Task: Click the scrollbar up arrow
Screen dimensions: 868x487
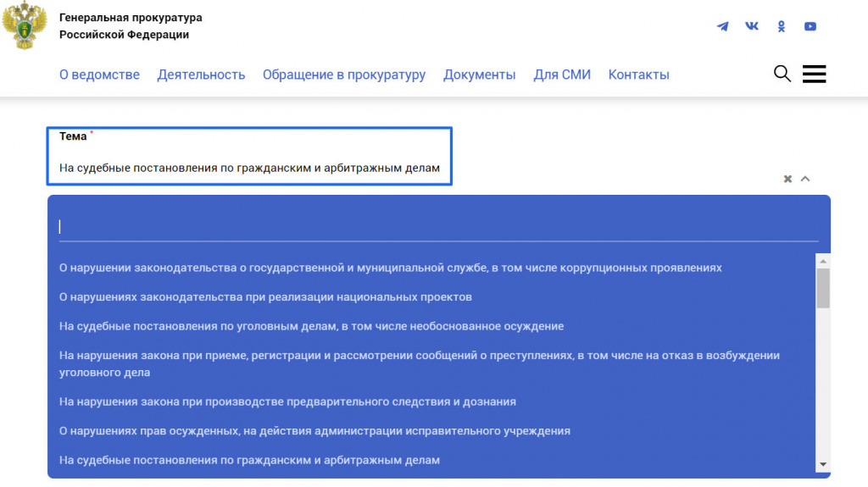Action: 823,261
